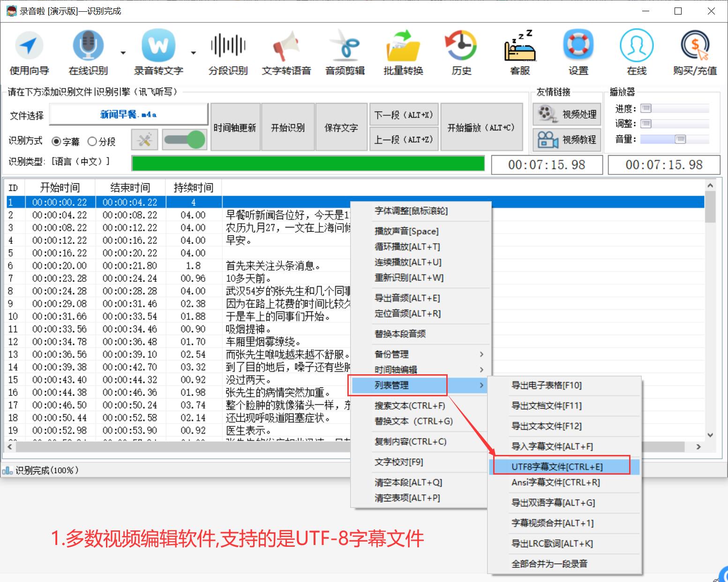Choose Ansi字幕文件[CTRL+R] option
Viewport: 728px width, 582px height.
click(x=564, y=482)
